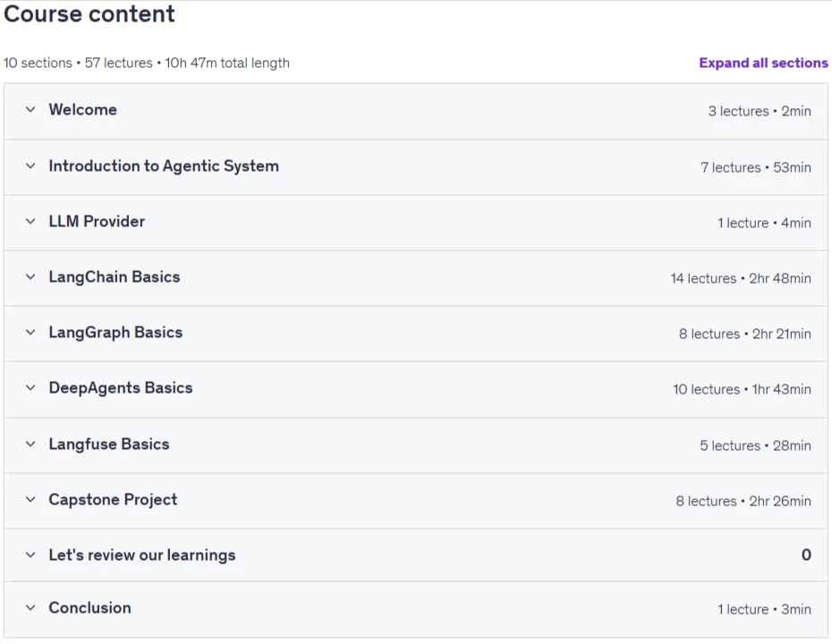
Task: Expand the LLM Provider chevron
Action: point(30,222)
